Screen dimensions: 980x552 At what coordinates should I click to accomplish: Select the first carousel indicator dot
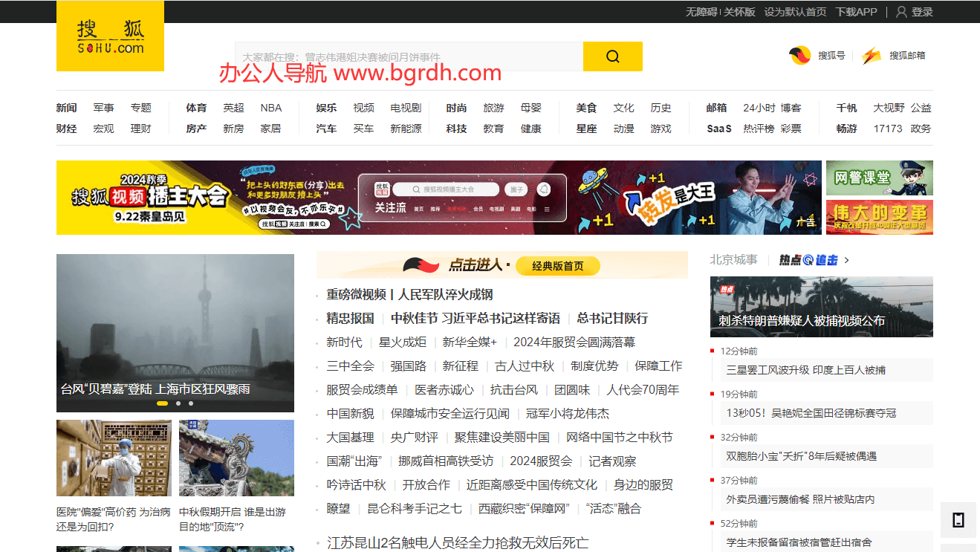[x=162, y=403]
